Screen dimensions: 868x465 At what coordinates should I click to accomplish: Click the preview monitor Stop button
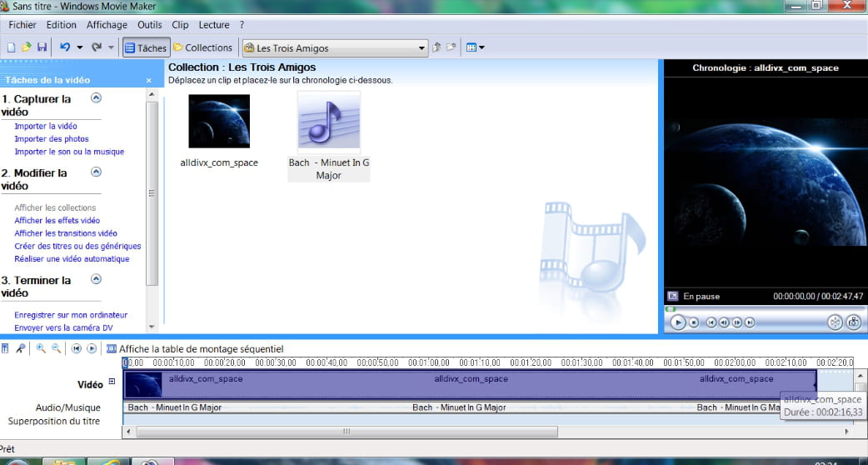[694, 322]
